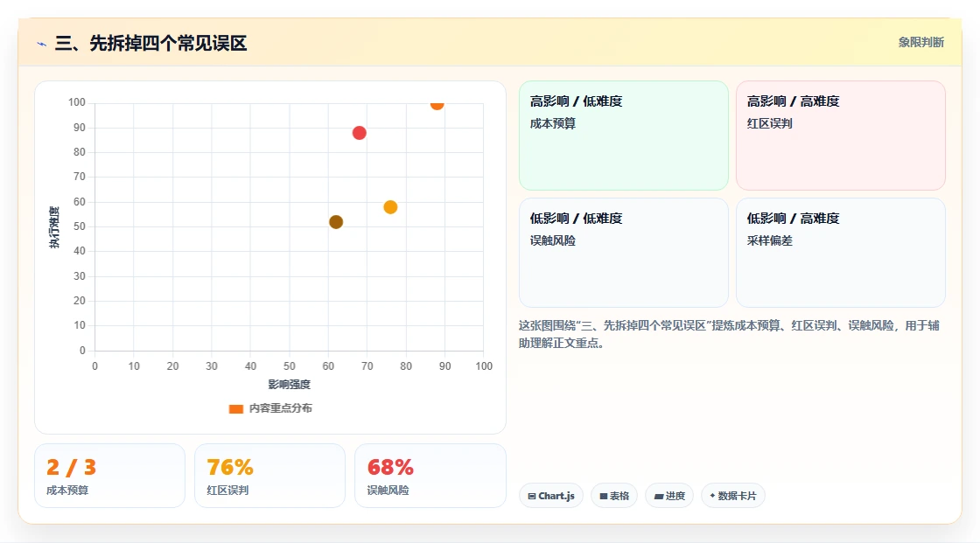Click the 误触风险 text in the quadrant card
980x543 pixels.
tap(553, 240)
